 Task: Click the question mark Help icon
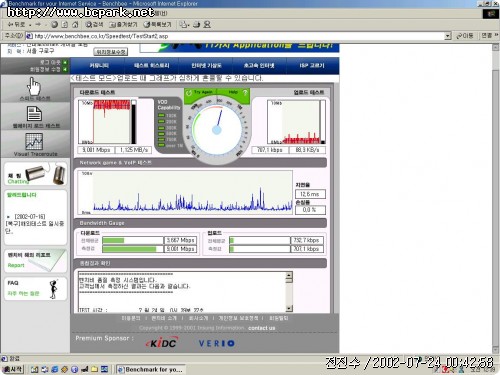click(x=245, y=93)
